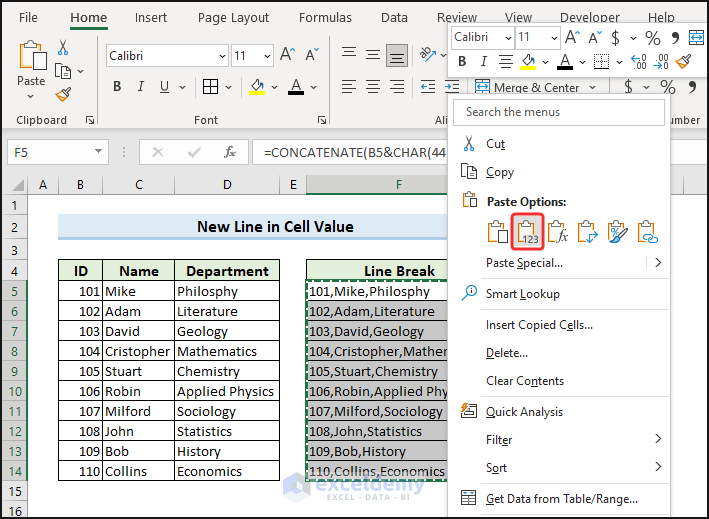
Task: Click the Insert Function fx icon
Action: click(230, 152)
